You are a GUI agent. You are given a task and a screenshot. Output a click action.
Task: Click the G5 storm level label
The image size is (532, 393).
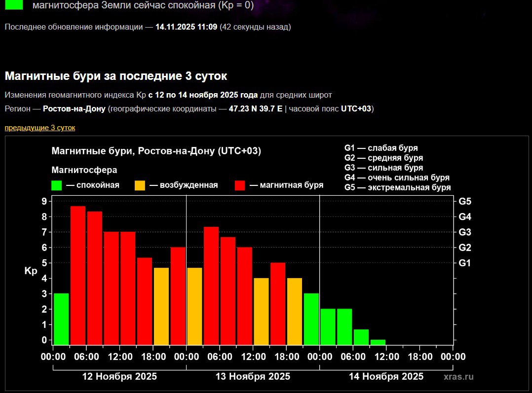(x=465, y=201)
